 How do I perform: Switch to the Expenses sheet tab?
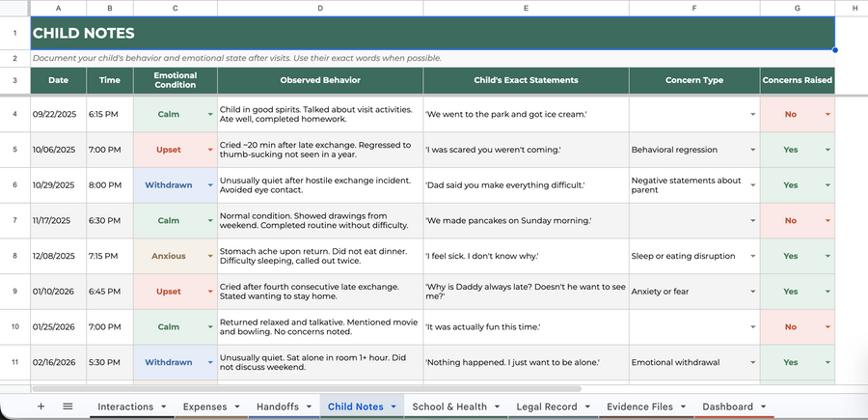[x=204, y=406]
